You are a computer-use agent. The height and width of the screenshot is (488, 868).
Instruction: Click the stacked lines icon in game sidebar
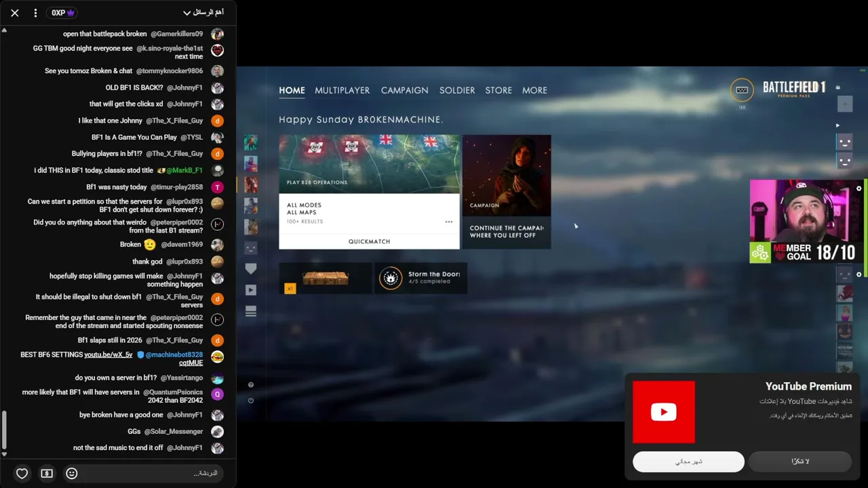pos(251,311)
